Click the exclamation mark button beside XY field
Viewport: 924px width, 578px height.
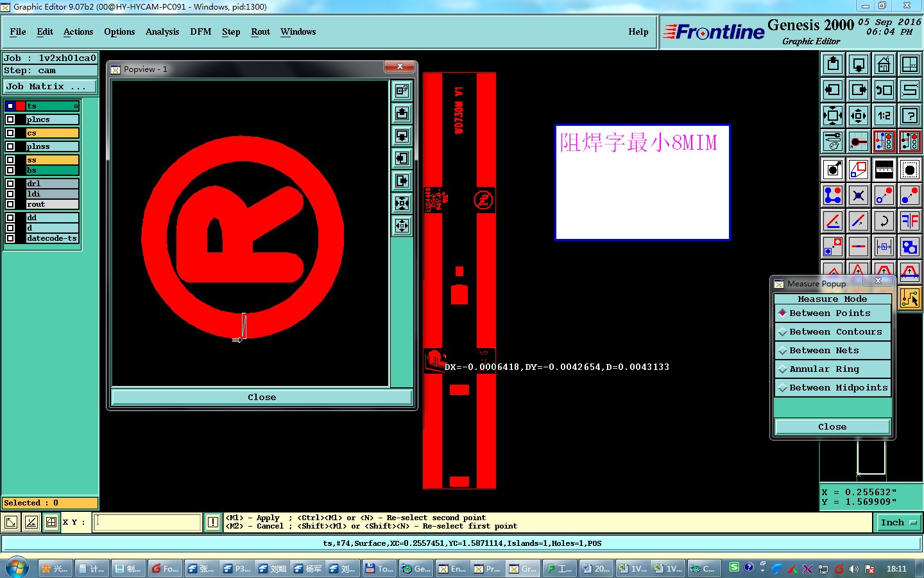click(x=213, y=522)
